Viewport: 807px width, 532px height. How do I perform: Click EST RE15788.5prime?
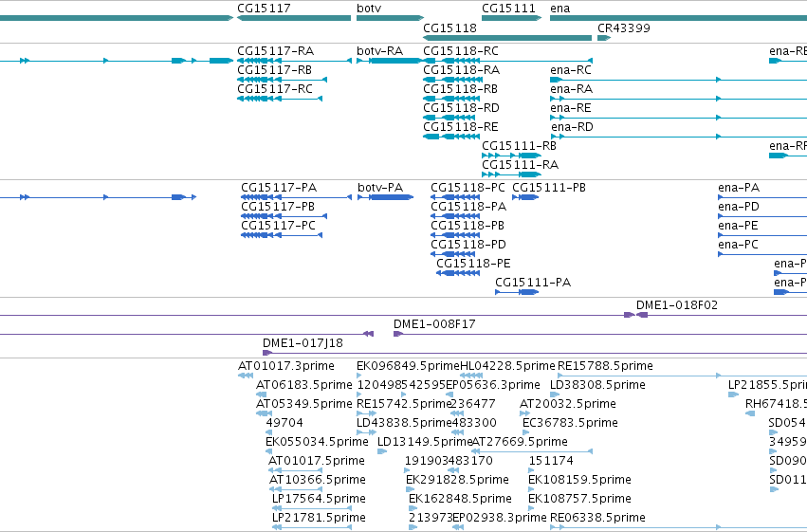(x=605, y=366)
